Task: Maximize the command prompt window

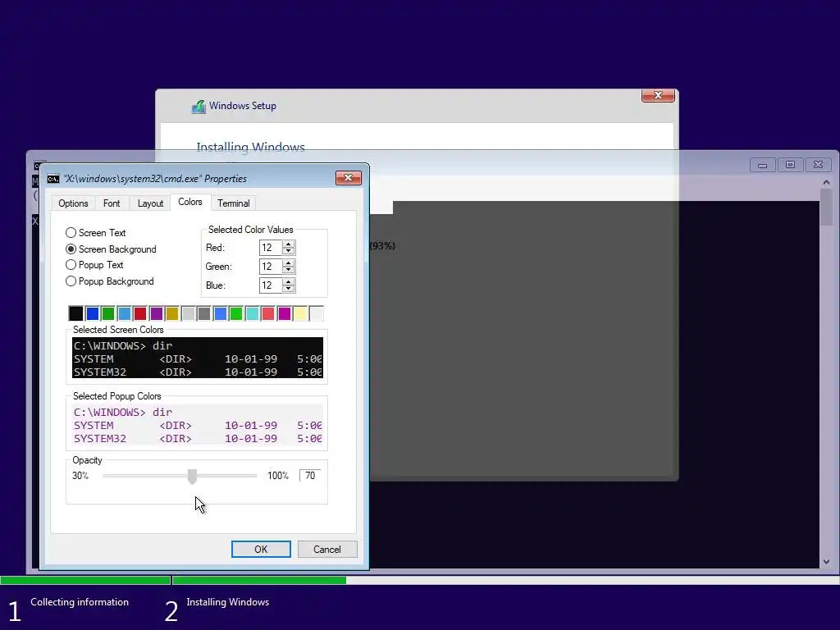Action: 790,165
